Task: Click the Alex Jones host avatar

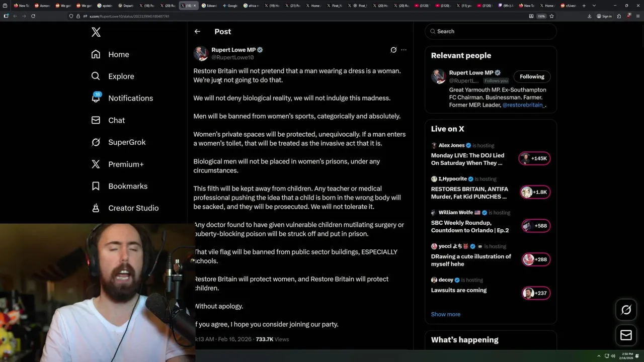Action: coord(434,145)
